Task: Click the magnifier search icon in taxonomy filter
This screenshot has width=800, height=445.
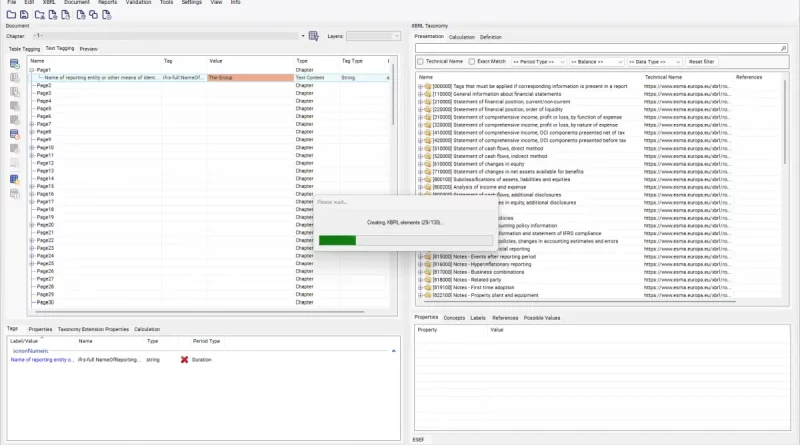Action: pos(784,48)
